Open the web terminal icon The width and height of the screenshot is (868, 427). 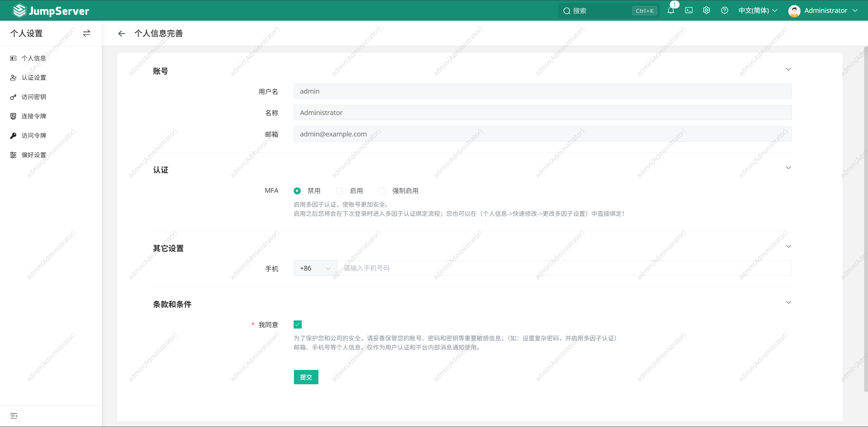tap(689, 11)
